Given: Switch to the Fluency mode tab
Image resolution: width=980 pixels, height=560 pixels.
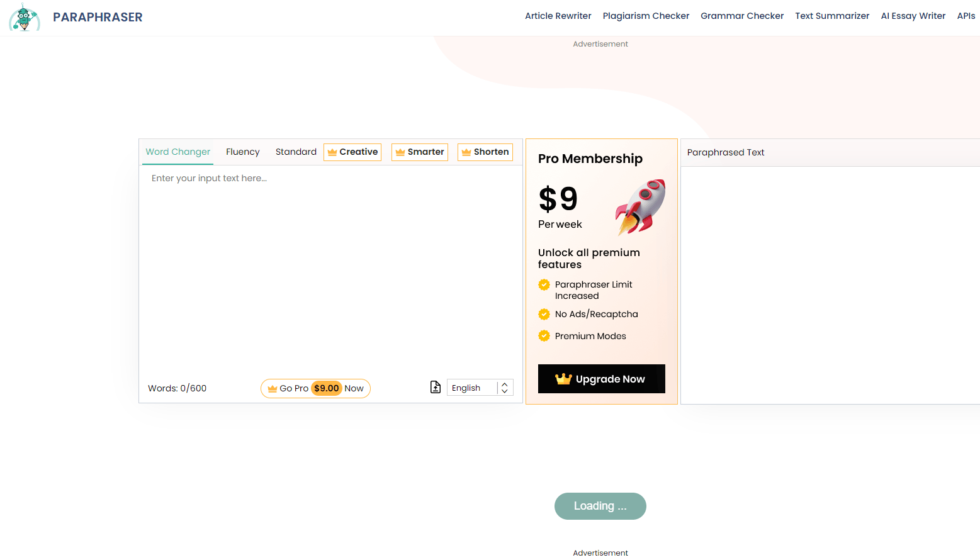Looking at the screenshot, I should point(242,152).
